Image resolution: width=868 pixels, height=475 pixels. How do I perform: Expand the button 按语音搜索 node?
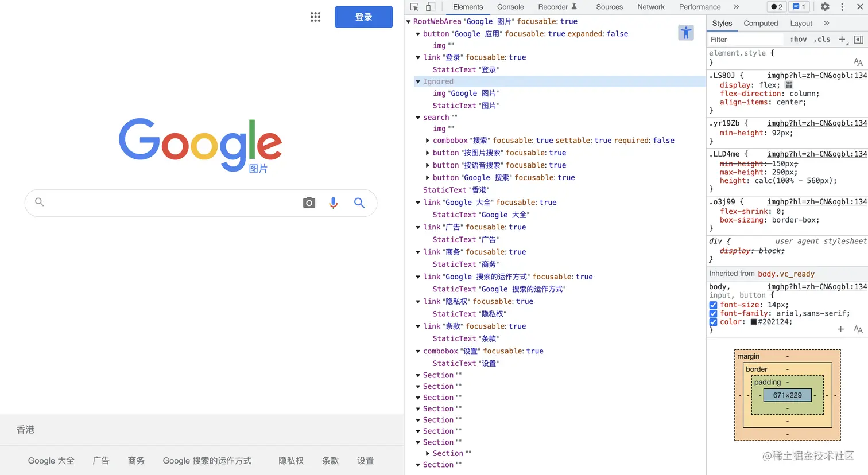428,165
